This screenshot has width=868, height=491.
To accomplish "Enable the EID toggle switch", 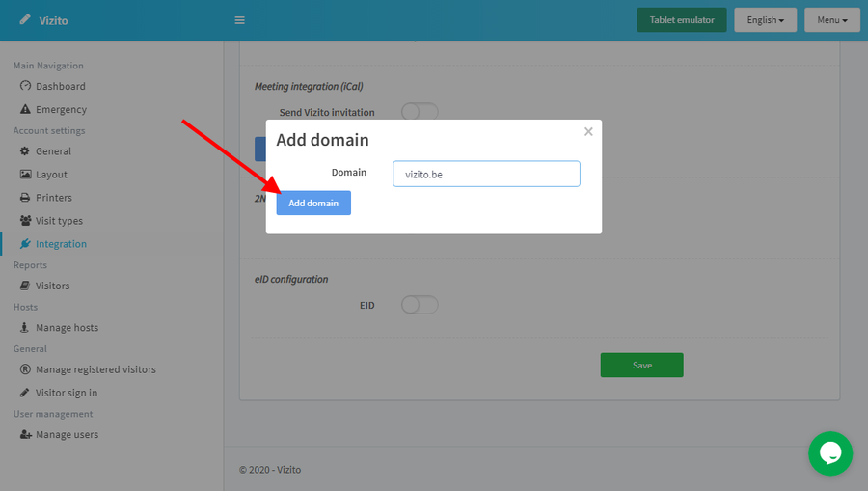I will pos(420,305).
